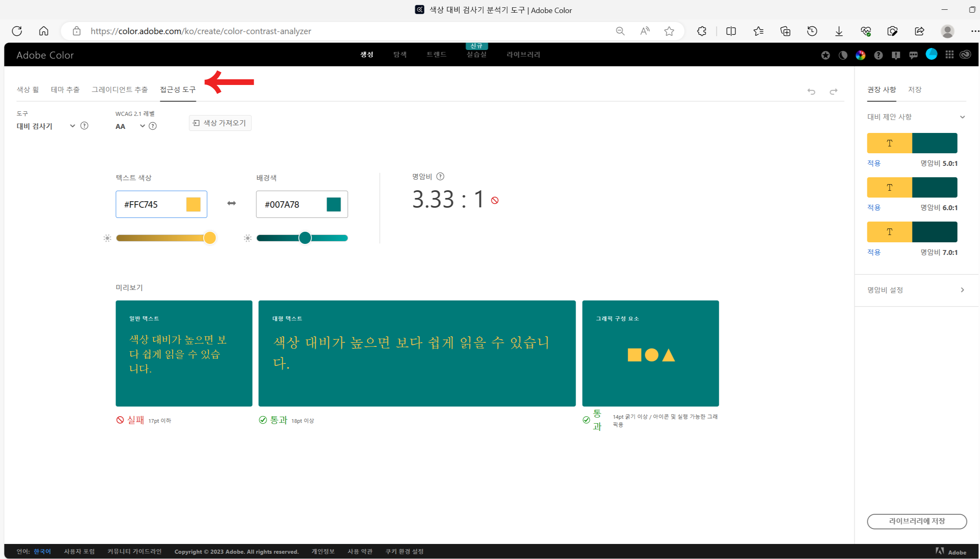This screenshot has height=559, width=980.
Task: Open feedback exclamation icon in header
Action: coord(896,55)
